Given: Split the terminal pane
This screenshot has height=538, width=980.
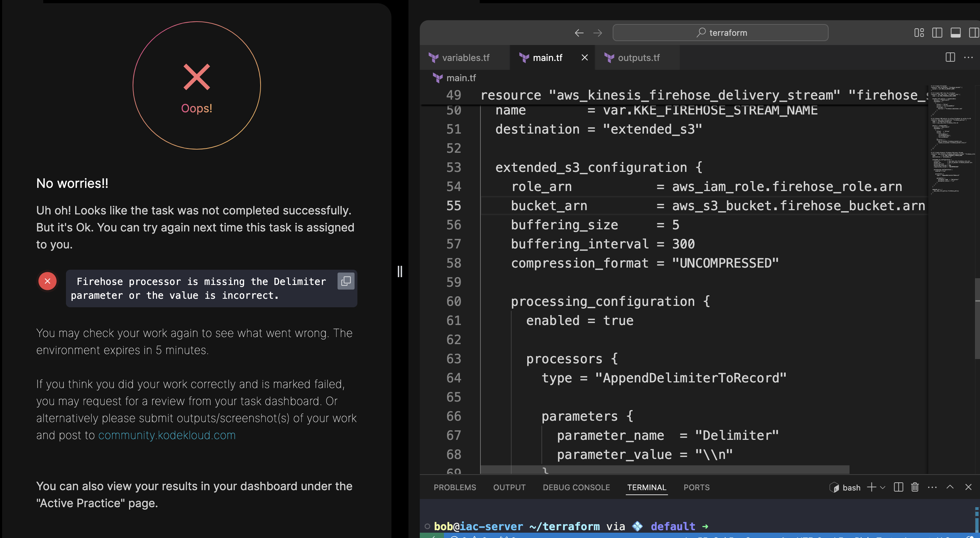Looking at the screenshot, I should [898, 487].
